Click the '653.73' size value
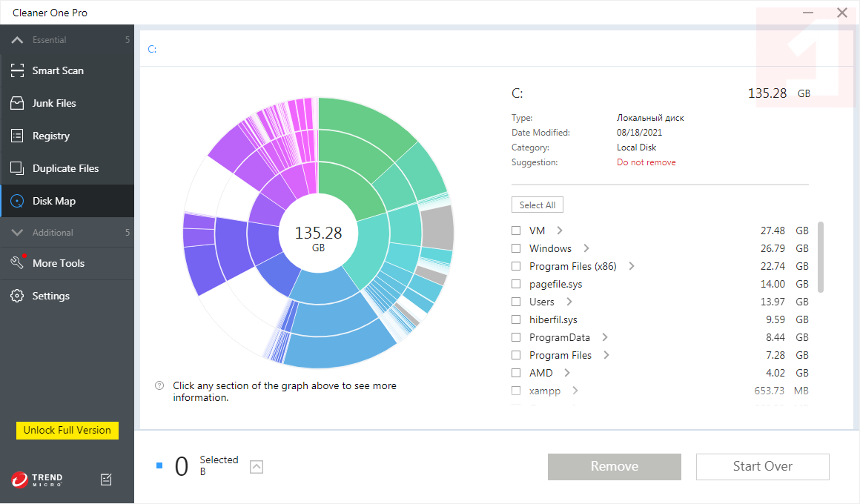Viewport: 860px width, 504px height. pos(769,391)
